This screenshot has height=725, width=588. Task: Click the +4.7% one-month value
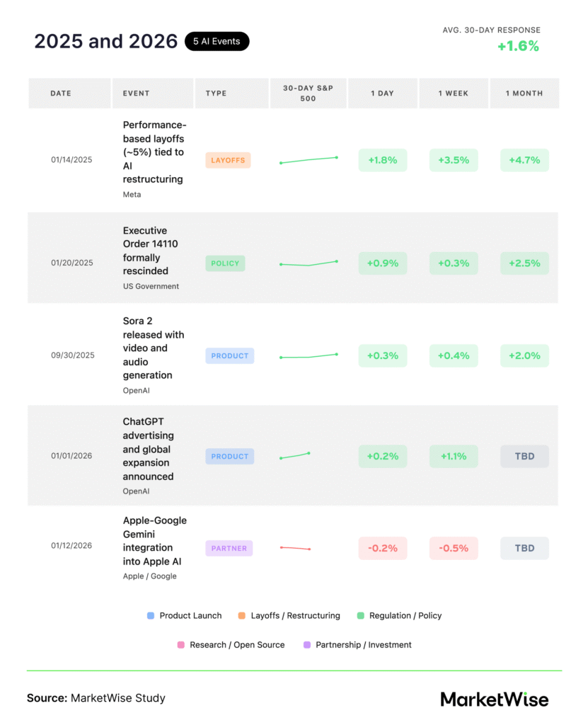point(524,160)
